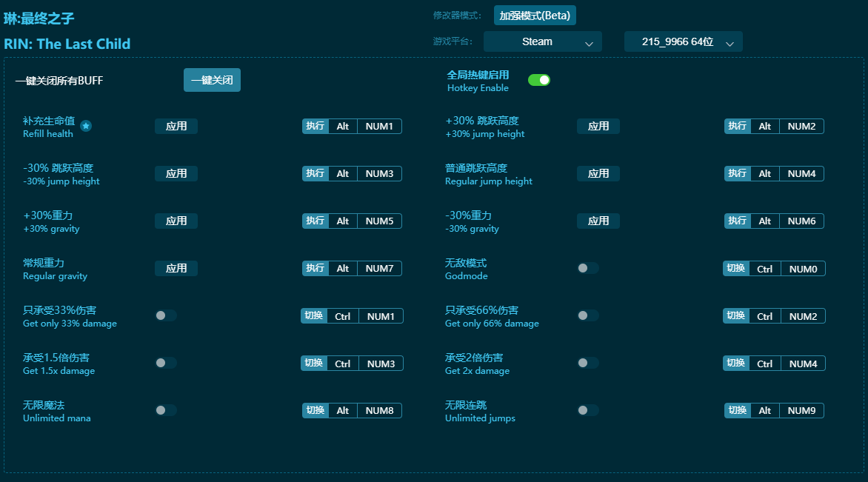Screen dimensions: 868x482
Task: Turn on Get only 33% damage
Action: tap(165, 315)
